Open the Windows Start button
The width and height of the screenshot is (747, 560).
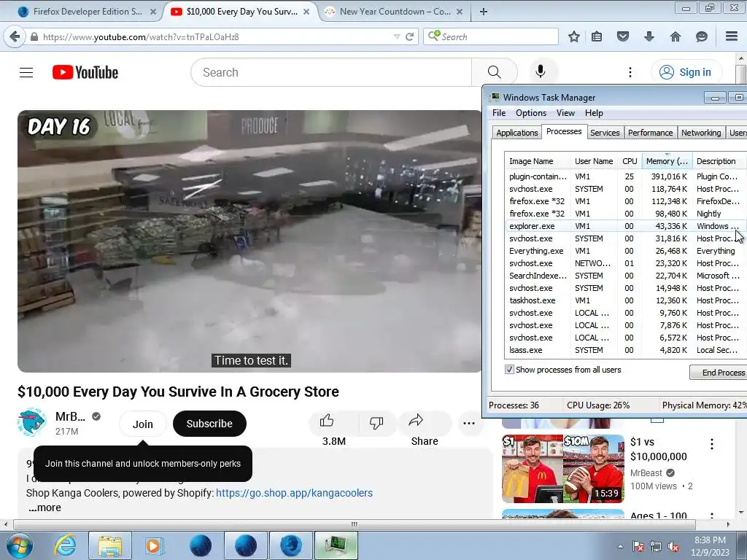pyautogui.click(x=20, y=545)
